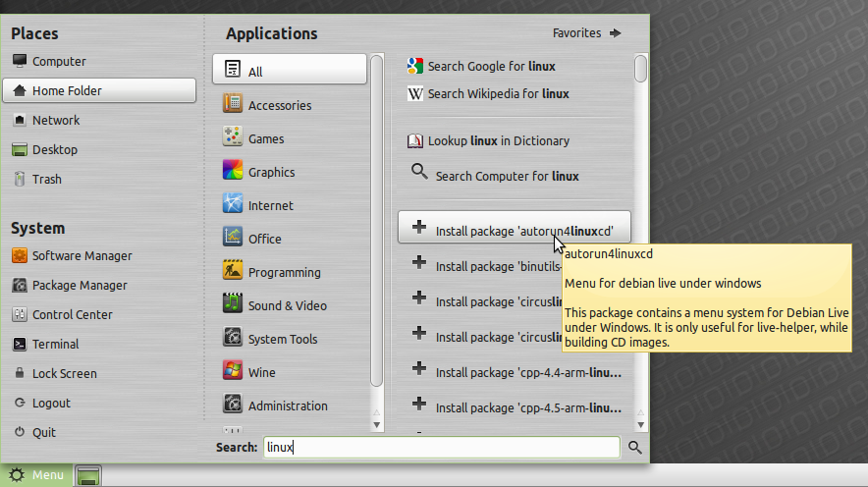Select the Graphics category icon
The width and height of the screenshot is (868, 487).
pos(233,171)
